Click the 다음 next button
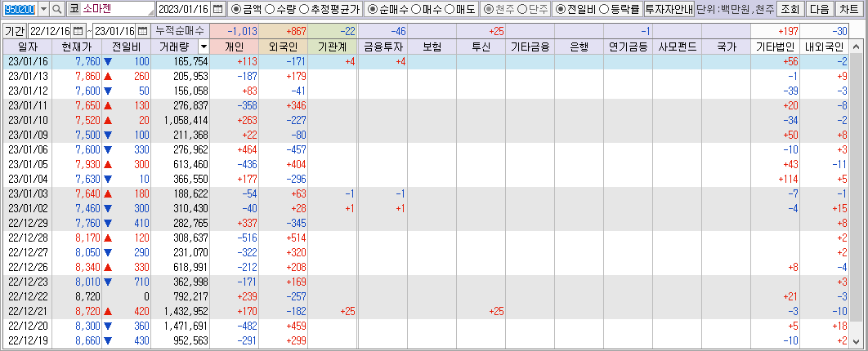Screen dimensions: 868x351 (820, 9)
